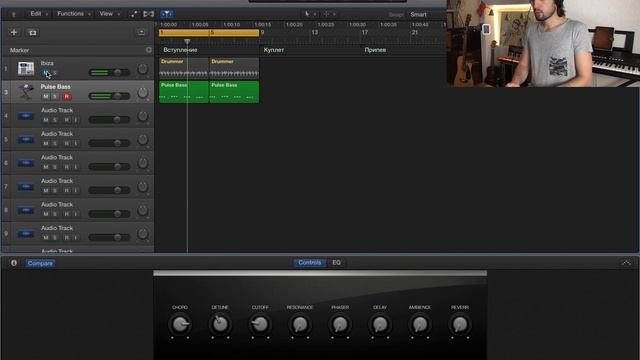Click the track 4 audio waveform icon
This screenshot has width=640, height=360.
pyautogui.click(x=26, y=116)
